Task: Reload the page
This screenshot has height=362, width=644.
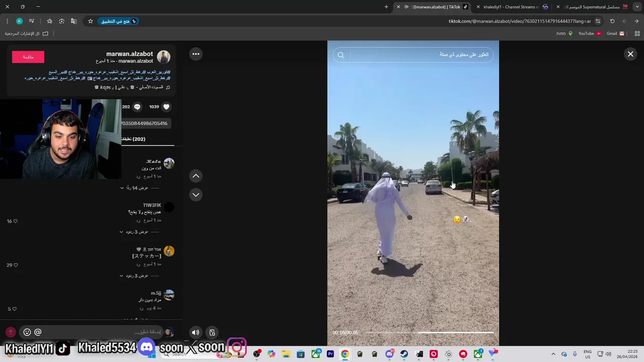Action: [612, 21]
